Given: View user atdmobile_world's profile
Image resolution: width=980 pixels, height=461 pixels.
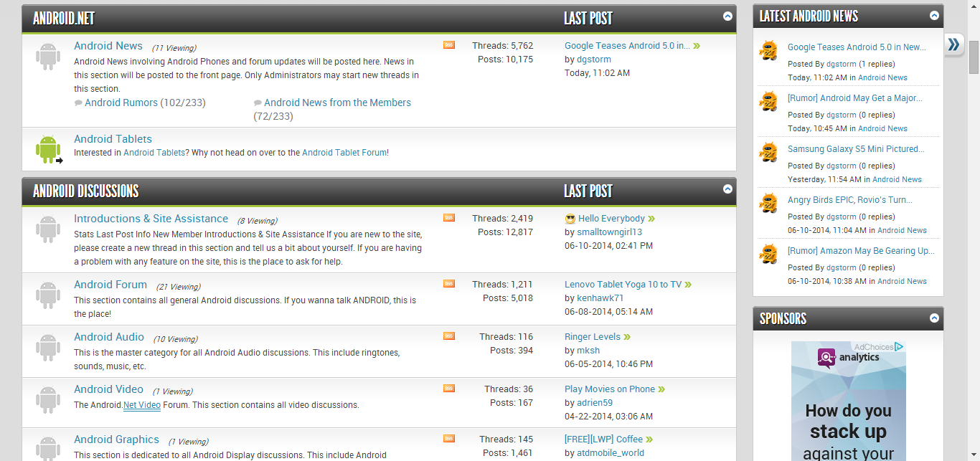Looking at the screenshot, I should [611, 453].
